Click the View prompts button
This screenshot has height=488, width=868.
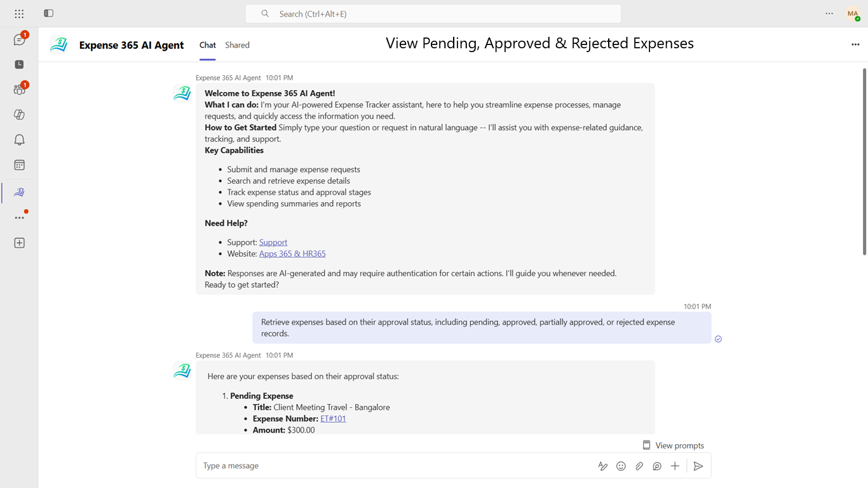point(673,445)
